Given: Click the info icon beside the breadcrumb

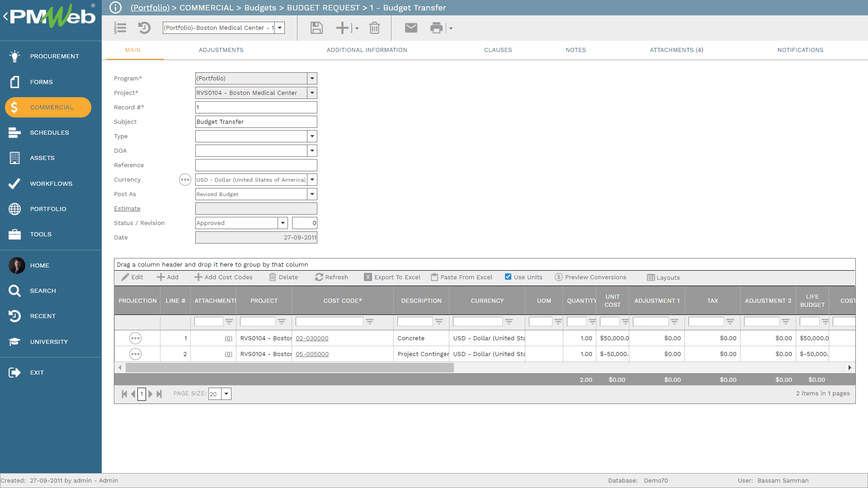Looking at the screenshot, I should (x=116, y=8).
